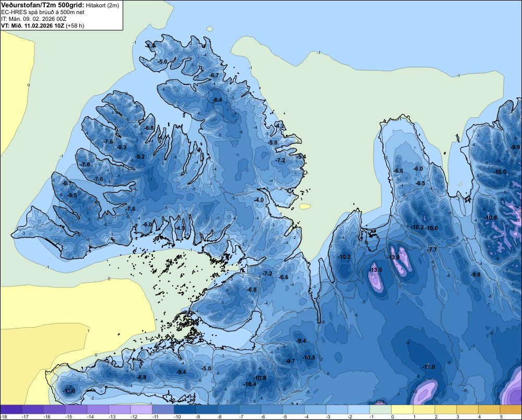The image size is (522, 420).
Task: Click the -9.7 temperature label
Action: point(290,361)
